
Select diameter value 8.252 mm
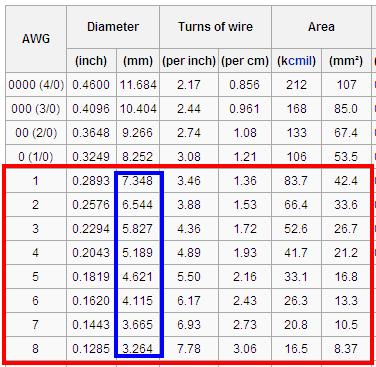coord(138,156)
